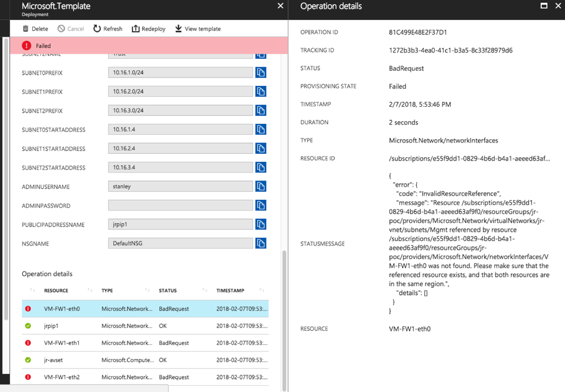Copy the SUBNET2STARTADDRESS value
565x392 pixels.
coord(260,167)
